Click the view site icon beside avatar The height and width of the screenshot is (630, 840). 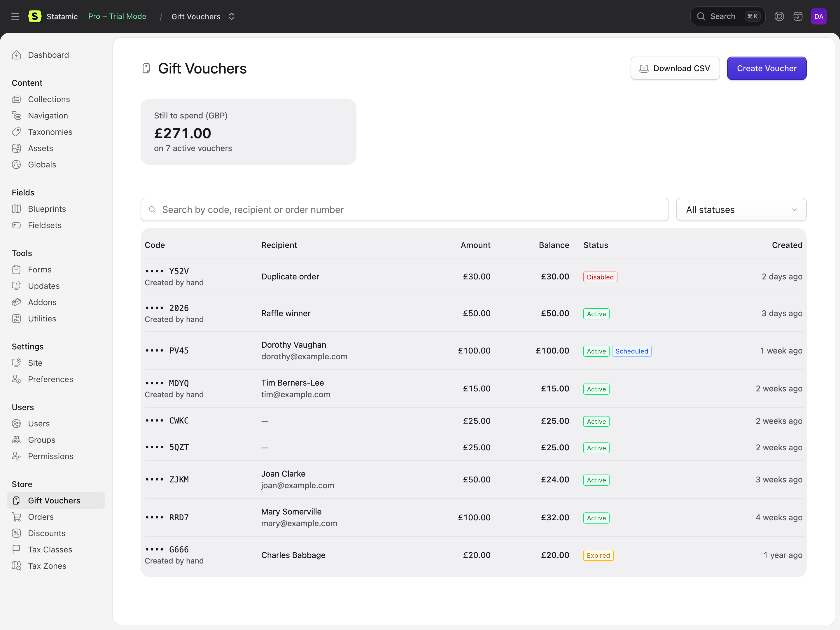797,16
